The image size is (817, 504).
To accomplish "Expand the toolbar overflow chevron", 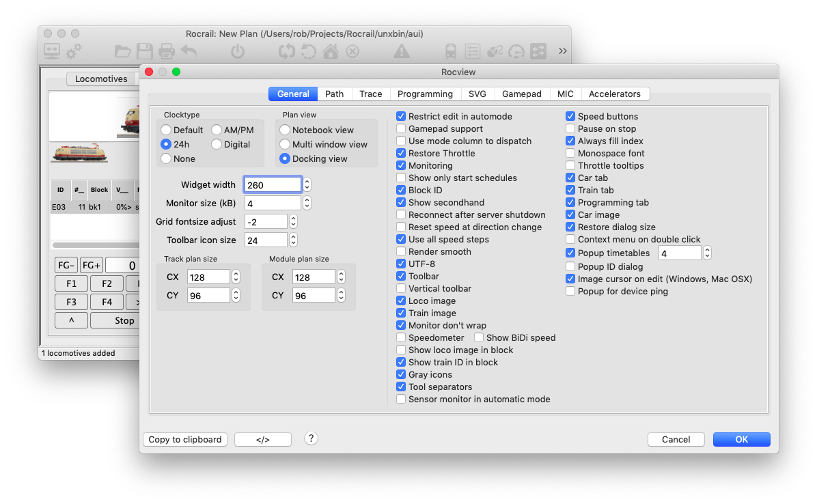I will (562, 51).
